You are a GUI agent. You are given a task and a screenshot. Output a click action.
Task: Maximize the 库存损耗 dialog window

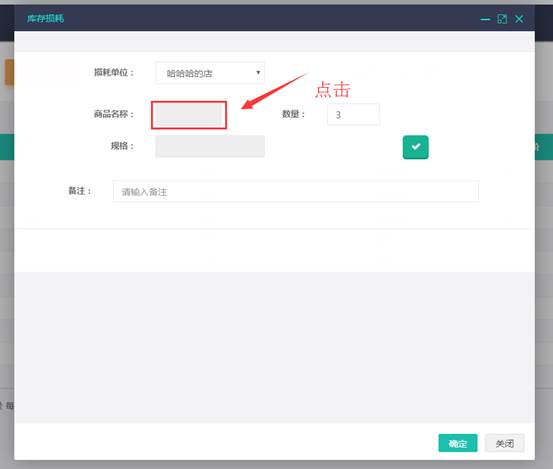(x=502, y=19)
